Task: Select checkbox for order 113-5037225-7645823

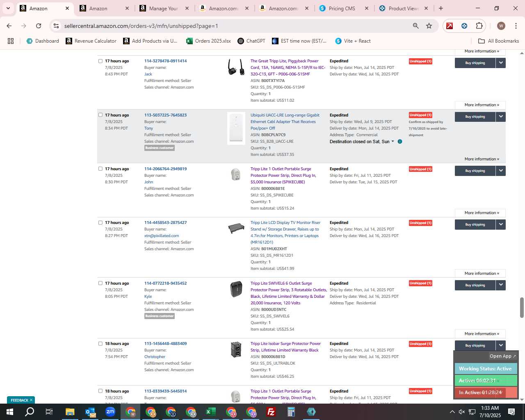Action: pyautogui.click(x=100, y=115)
